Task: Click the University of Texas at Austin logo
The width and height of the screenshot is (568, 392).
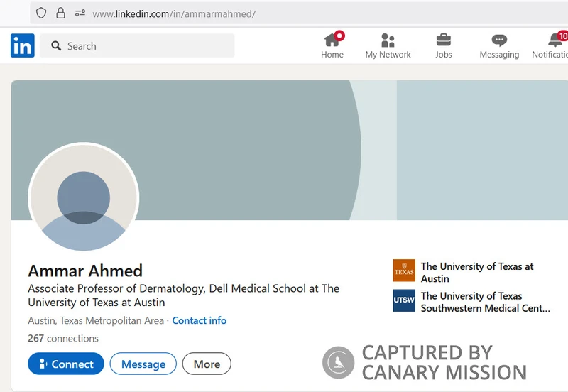Action: coord(404,271)
